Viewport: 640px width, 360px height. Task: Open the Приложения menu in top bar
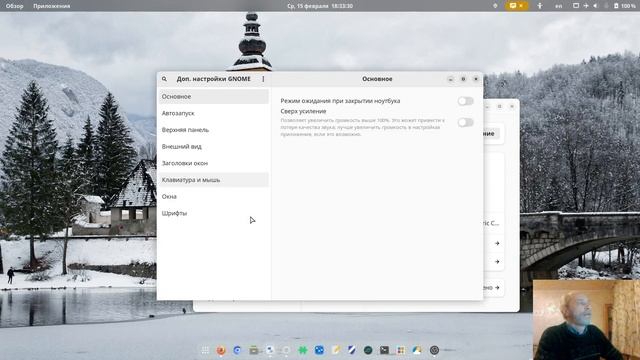(51, 6)
